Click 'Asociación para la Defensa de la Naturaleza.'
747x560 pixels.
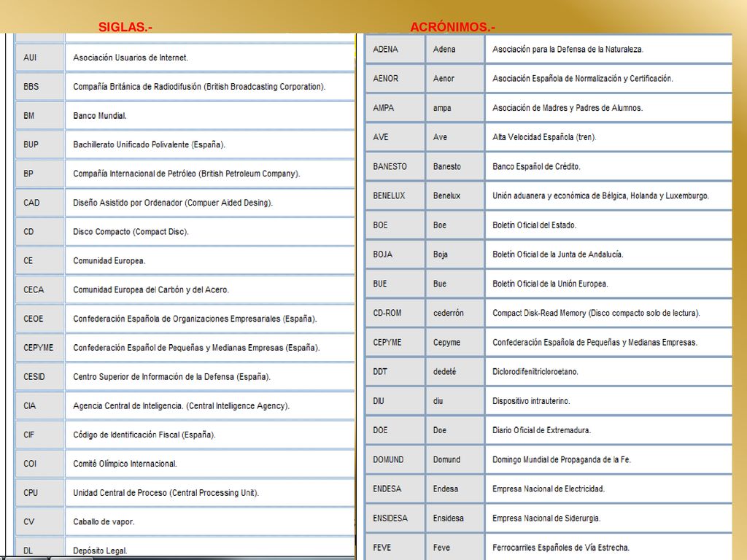pyautogui.click(x=568, y=50)
